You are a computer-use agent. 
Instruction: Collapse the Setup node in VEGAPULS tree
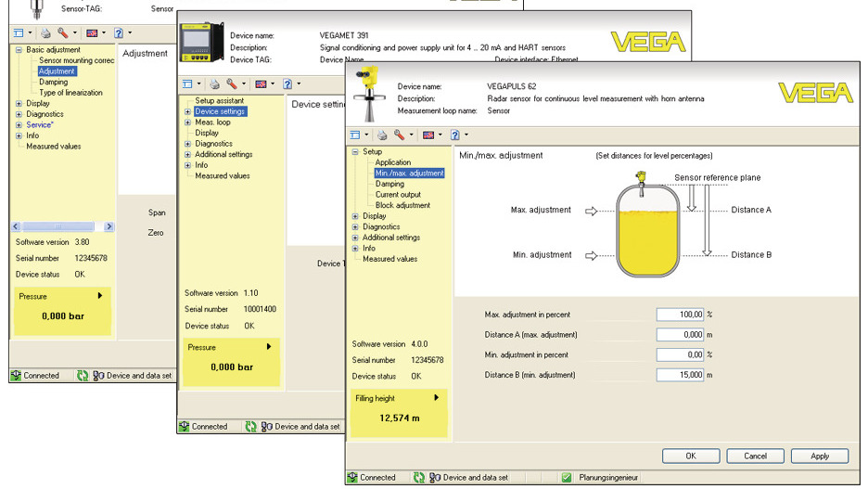355,152
